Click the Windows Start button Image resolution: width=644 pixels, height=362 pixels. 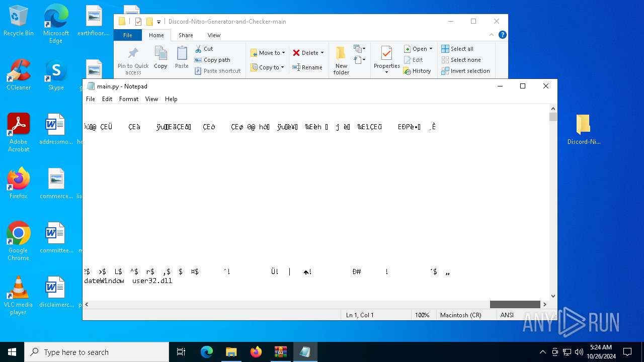[x=12, y=352]
